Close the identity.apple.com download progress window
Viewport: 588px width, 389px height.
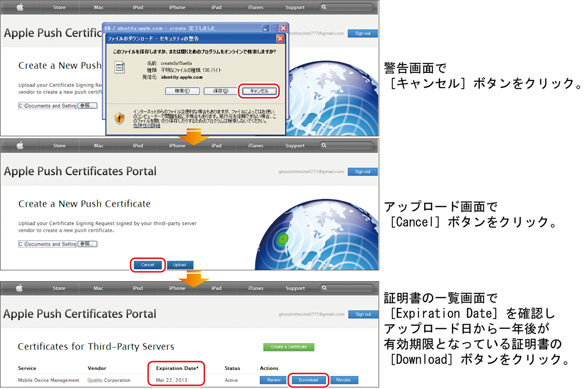coord(283,28)
